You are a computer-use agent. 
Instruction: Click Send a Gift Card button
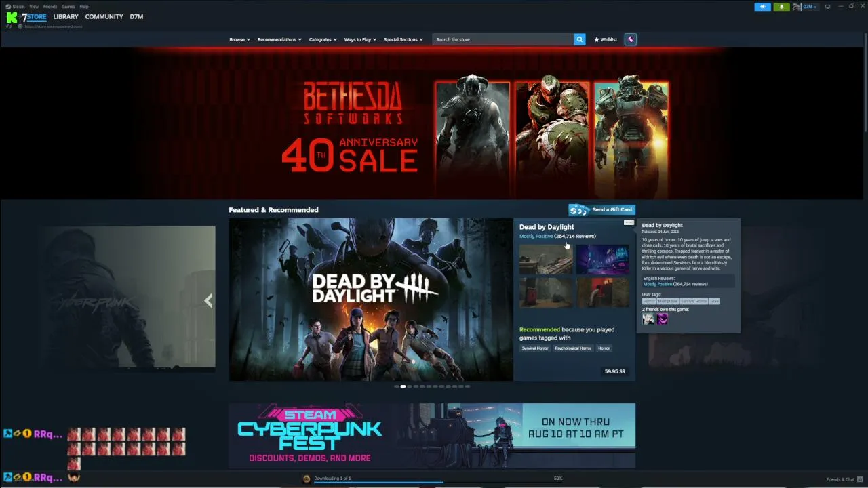tap(601, 210)
